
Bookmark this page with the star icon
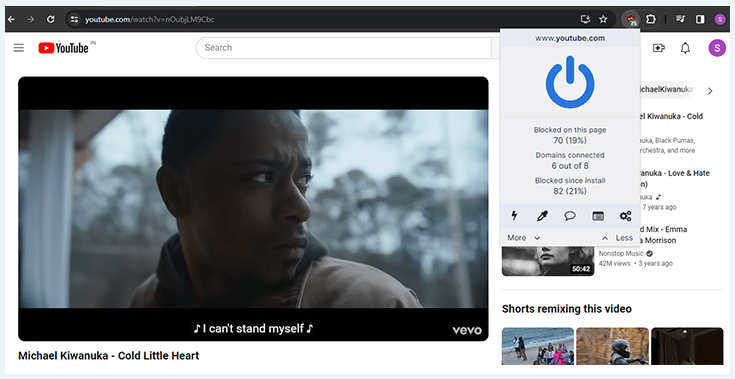coord(603,19)
